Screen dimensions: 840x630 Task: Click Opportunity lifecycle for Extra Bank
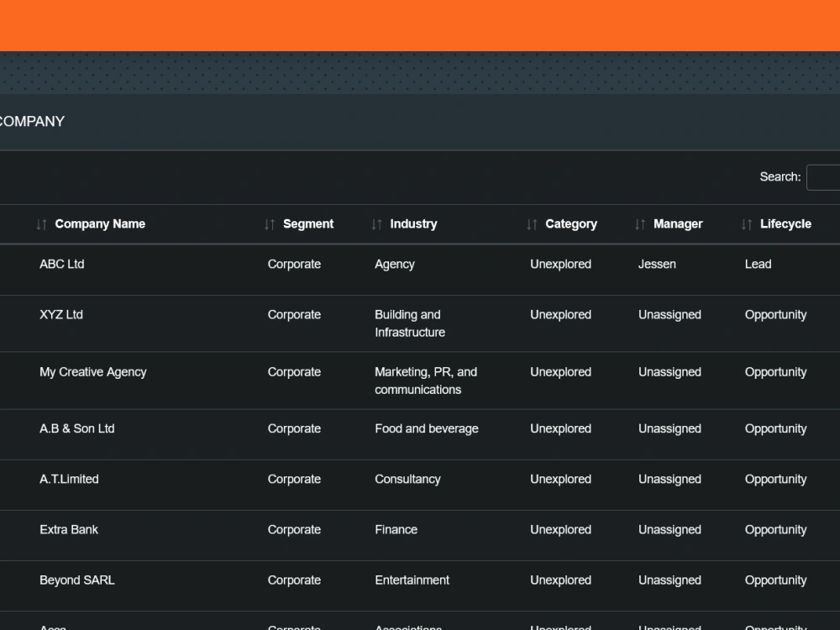(x=775, y=529)
